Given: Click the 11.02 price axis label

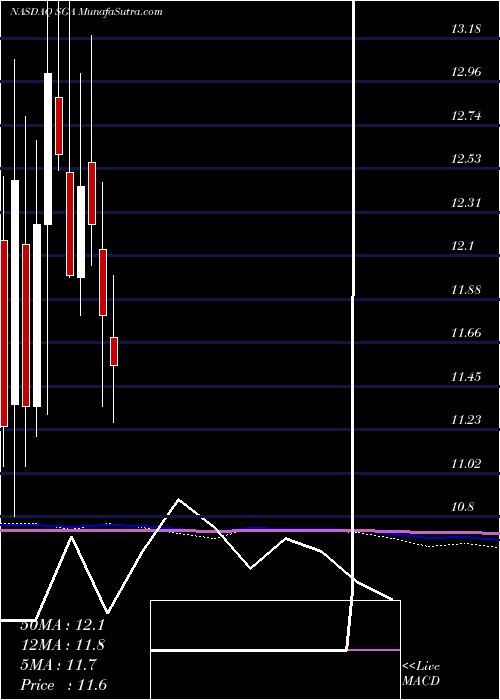Looking at the screenshot, I should [x=466, y=464].
